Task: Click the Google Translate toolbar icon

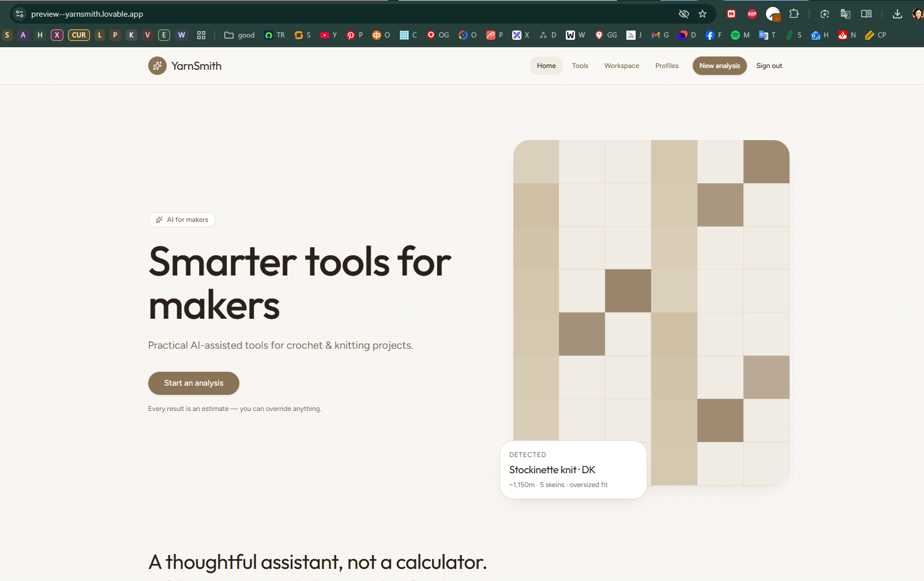Action: (x=846, y=14)
